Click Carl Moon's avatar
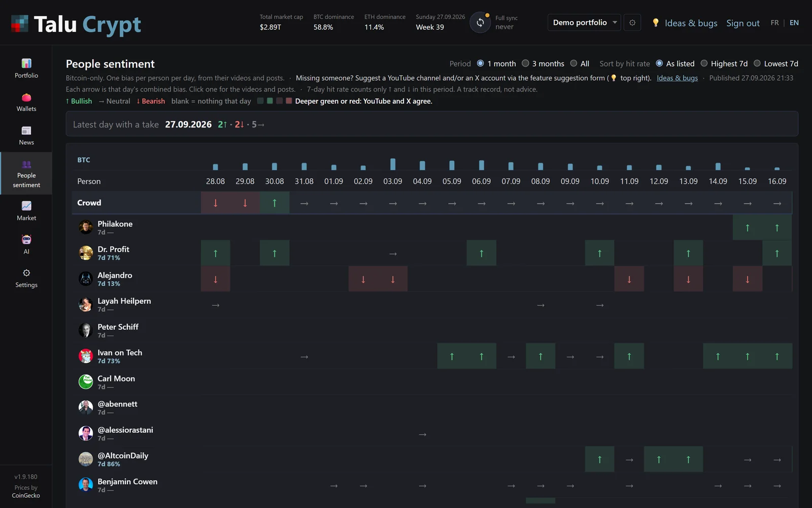This screenshot has height=508, width=812. point(86,382)
